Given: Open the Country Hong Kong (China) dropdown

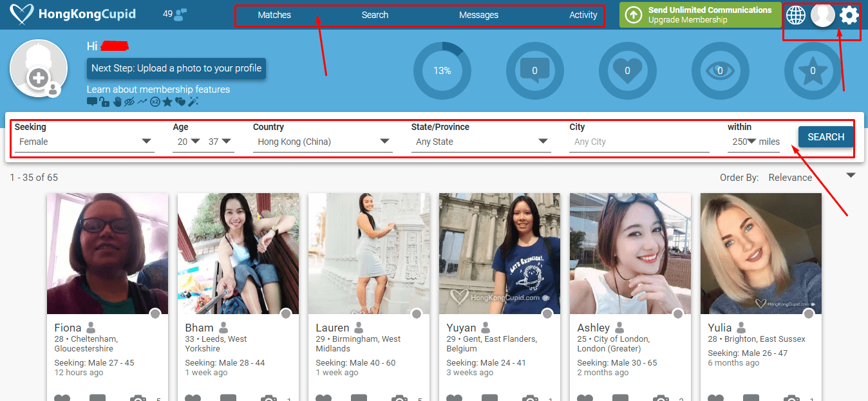Looking at the screenshot, I should [x=323, y=142].
